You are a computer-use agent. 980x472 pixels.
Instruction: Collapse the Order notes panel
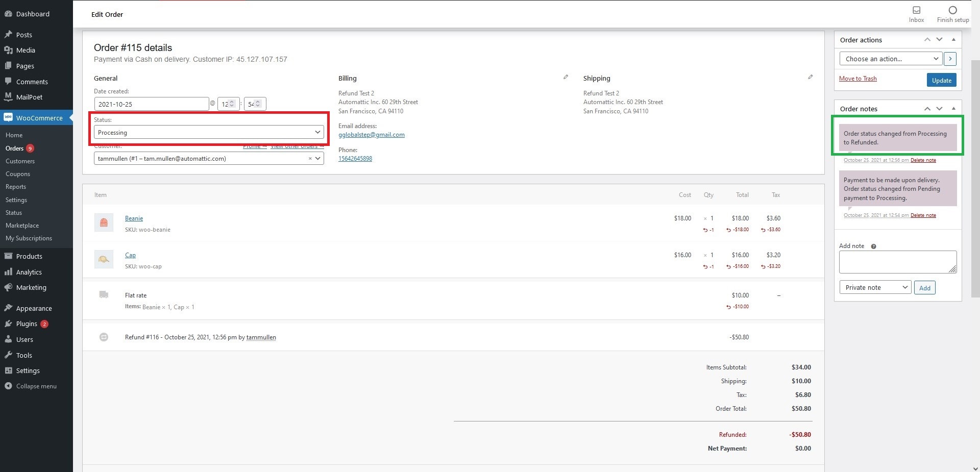(953, 109)
